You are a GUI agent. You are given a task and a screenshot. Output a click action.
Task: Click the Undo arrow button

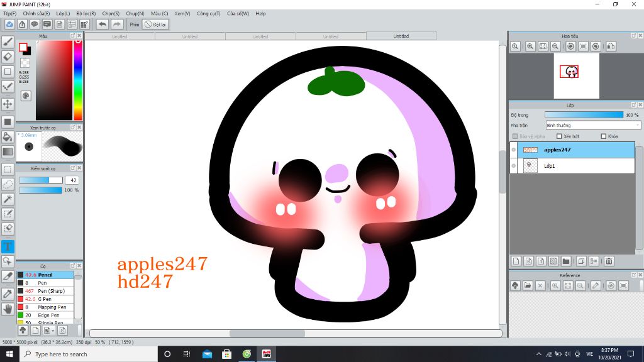[103, 25]
